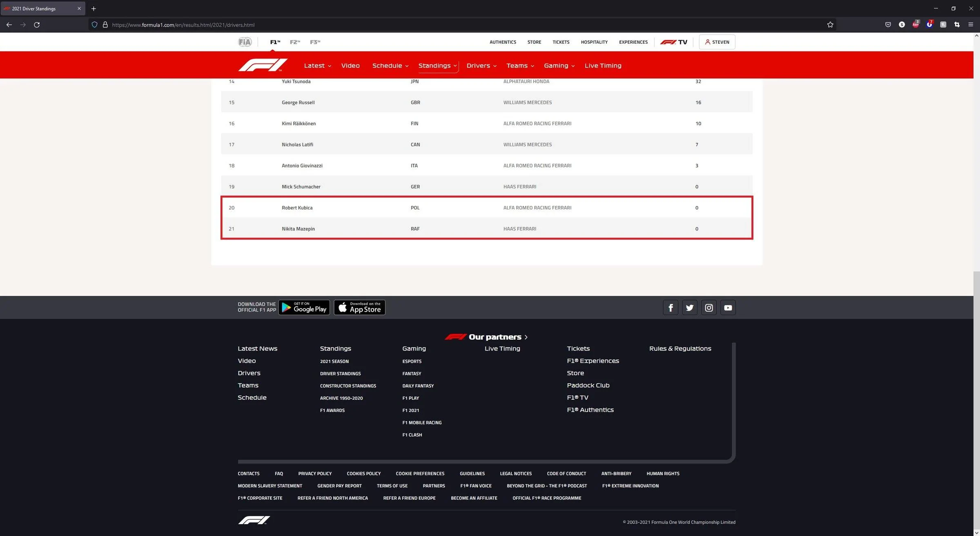
Task: Click driver Kimi Räikkönen
Action: click(x=298, y=124)
